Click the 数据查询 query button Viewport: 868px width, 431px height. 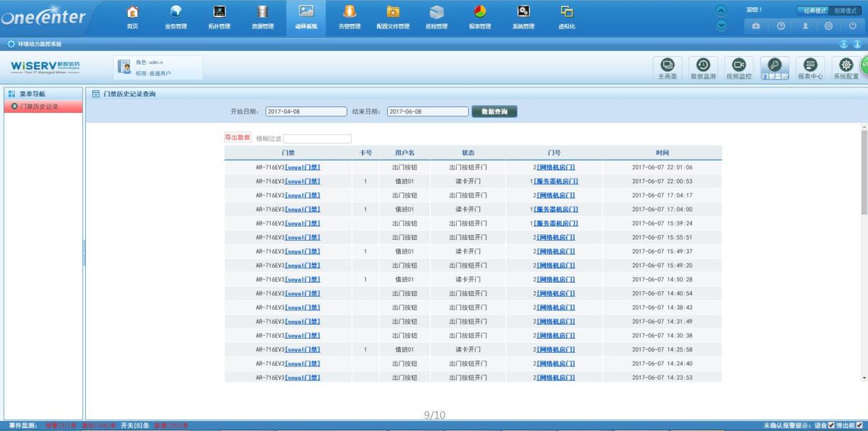(x=494, y=111)
